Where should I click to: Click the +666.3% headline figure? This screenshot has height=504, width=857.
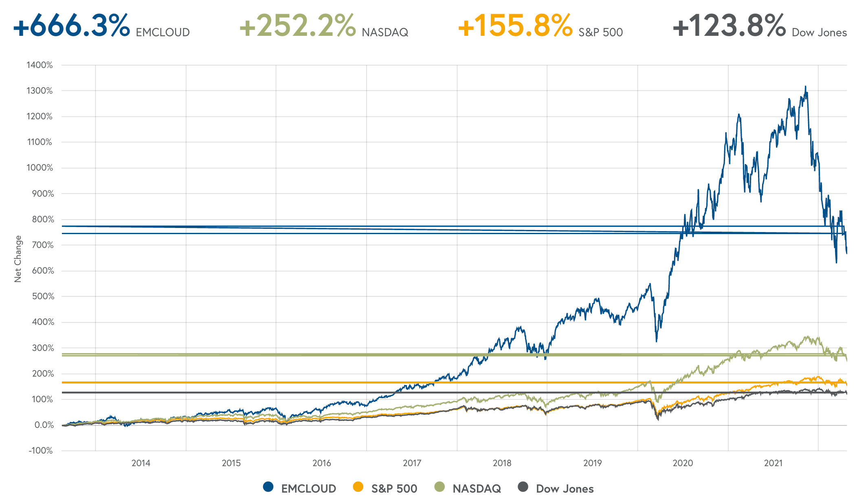tap(72, 25)
